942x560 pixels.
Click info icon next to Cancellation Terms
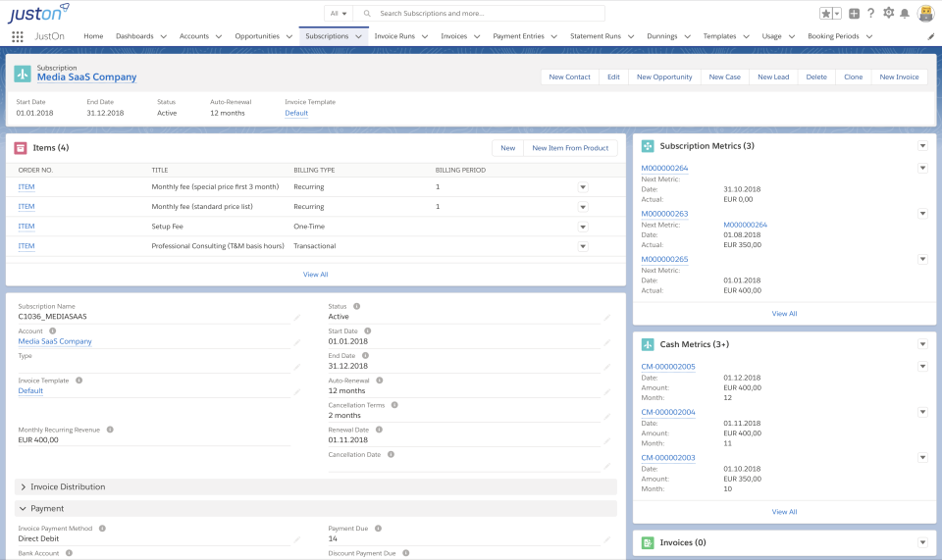tap(394, 404)
